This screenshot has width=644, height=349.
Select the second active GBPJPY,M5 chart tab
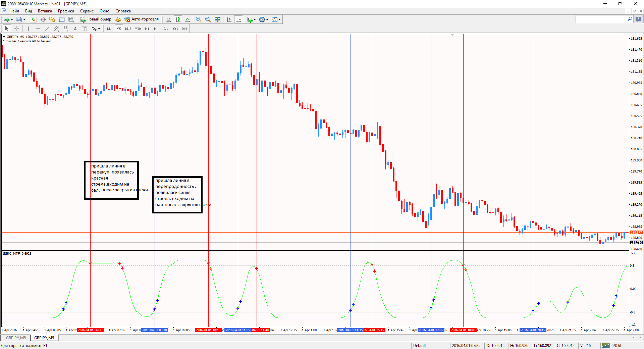click(44, 338)
